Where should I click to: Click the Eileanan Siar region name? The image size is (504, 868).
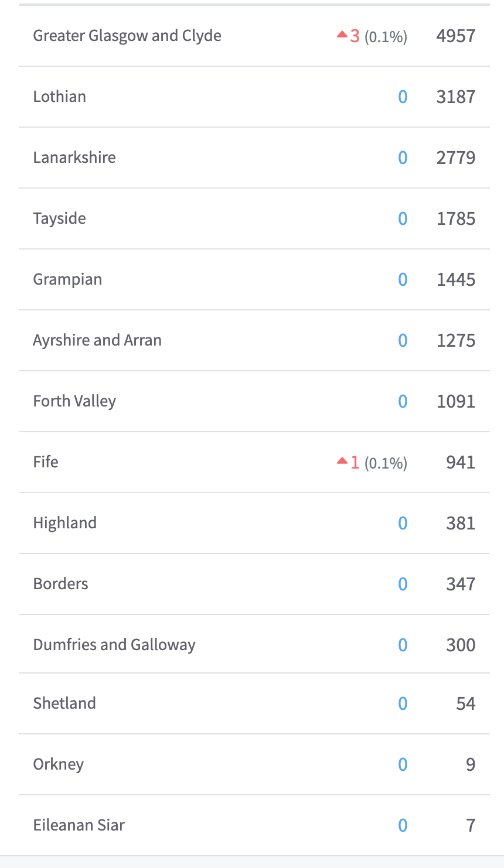[x=79, y=825]
